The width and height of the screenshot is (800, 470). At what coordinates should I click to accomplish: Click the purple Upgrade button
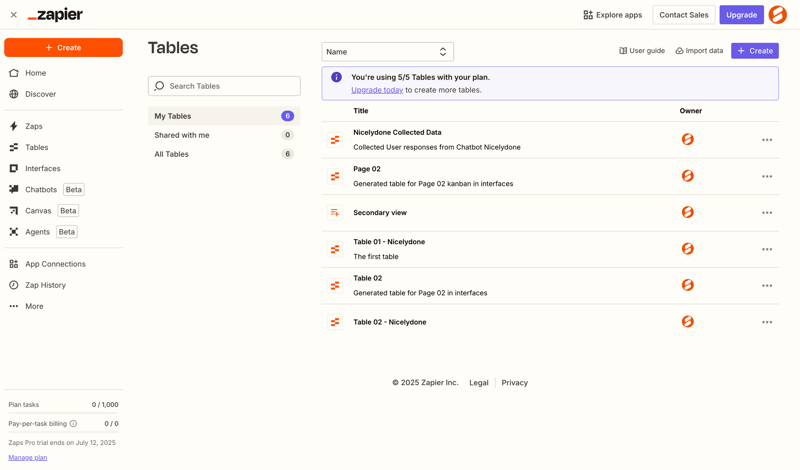[741, 15]
